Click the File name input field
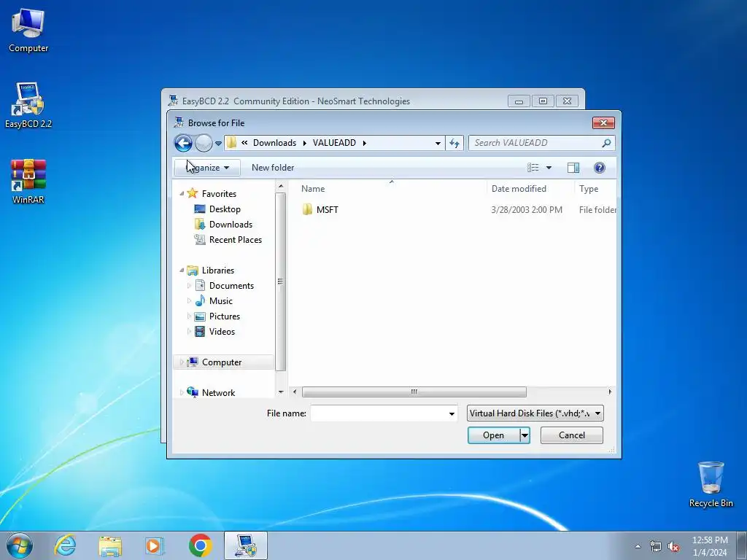The width and height of the screenshot is (747, 560). point(379,413)
